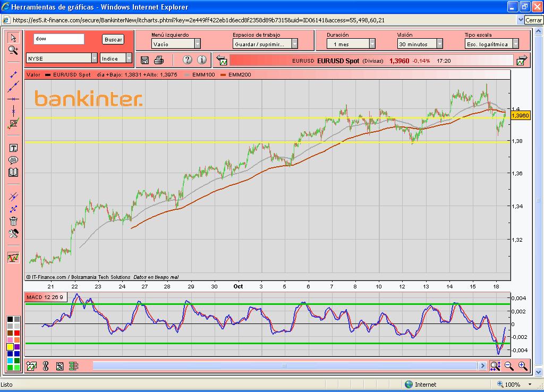Open the Tipo escala dropdown
Image resolution: width=544 pixels, height=392 pixels.
click(512, 44)
